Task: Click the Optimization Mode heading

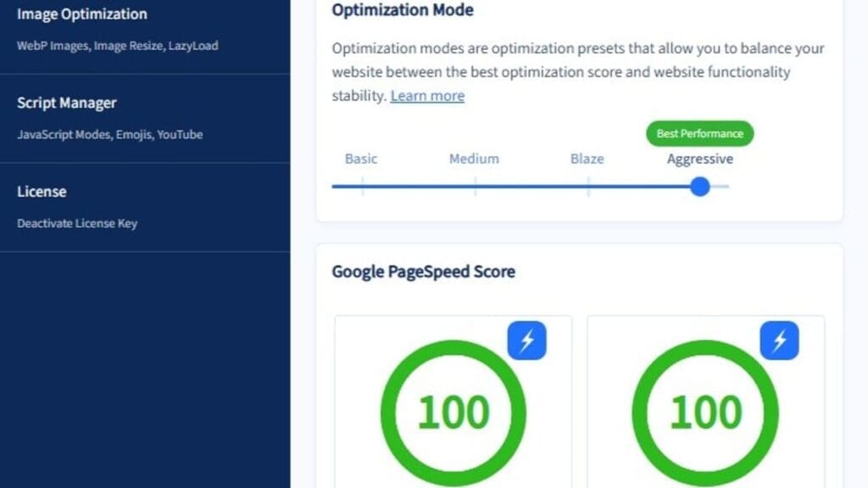Action: [403, 11]
